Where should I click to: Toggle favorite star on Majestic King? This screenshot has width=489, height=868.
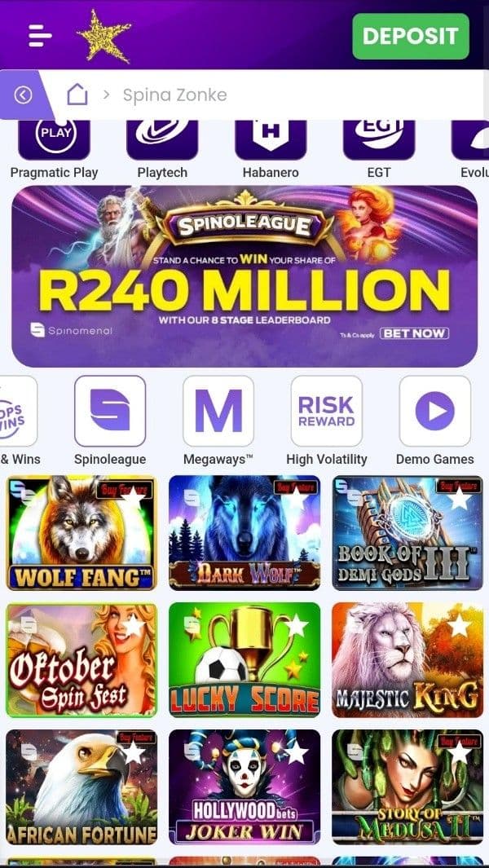(x=460, y=626)
